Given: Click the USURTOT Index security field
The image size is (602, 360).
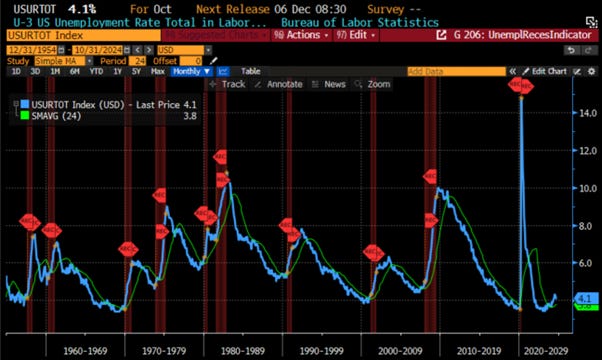Looking at the screenshot, I should pos(84,35).
